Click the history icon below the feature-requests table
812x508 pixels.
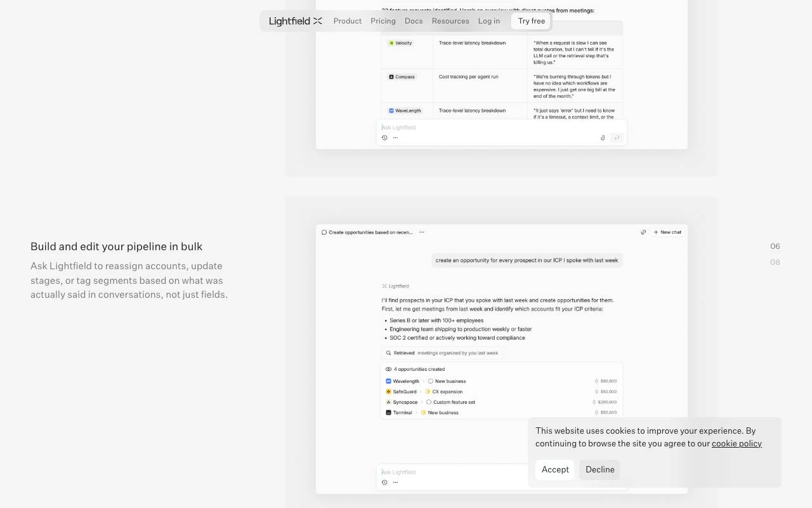coord(384,138)
